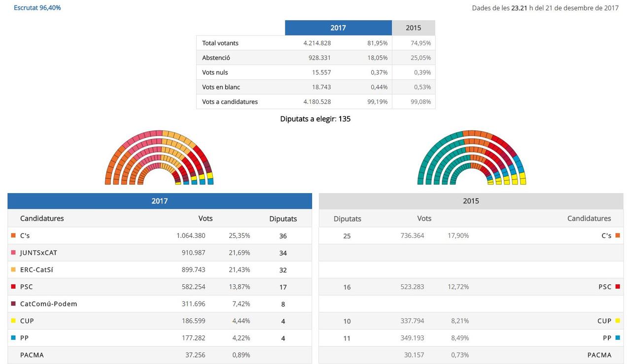Click the PSC party name in 2017 list
Screen dimensions: 631x364
(x=27, y=287)
